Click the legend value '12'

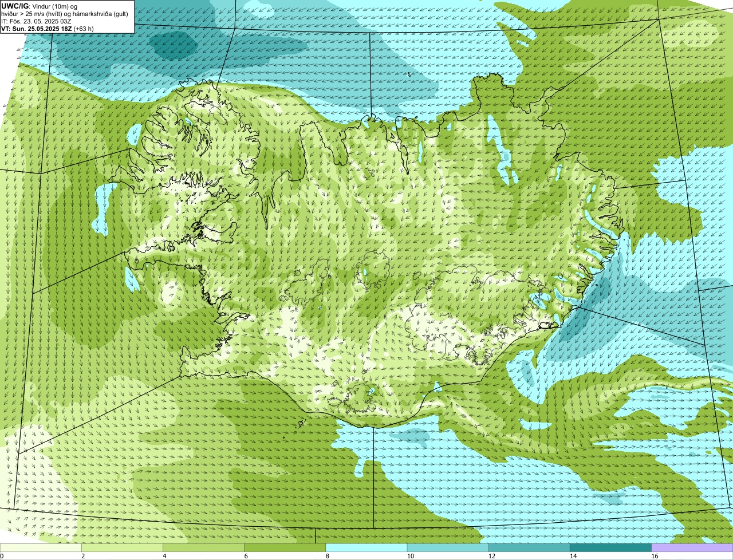[x=491, y=556]
